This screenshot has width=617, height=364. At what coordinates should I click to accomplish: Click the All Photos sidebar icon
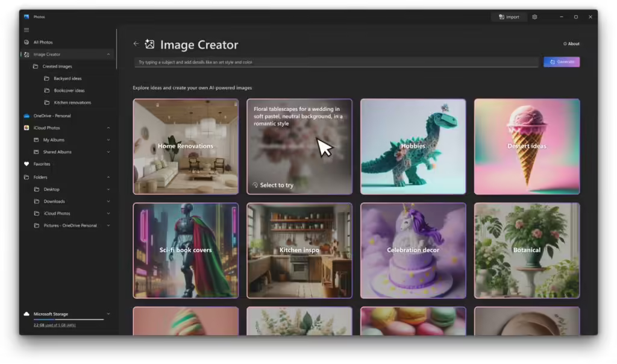(x=27, y=42)
